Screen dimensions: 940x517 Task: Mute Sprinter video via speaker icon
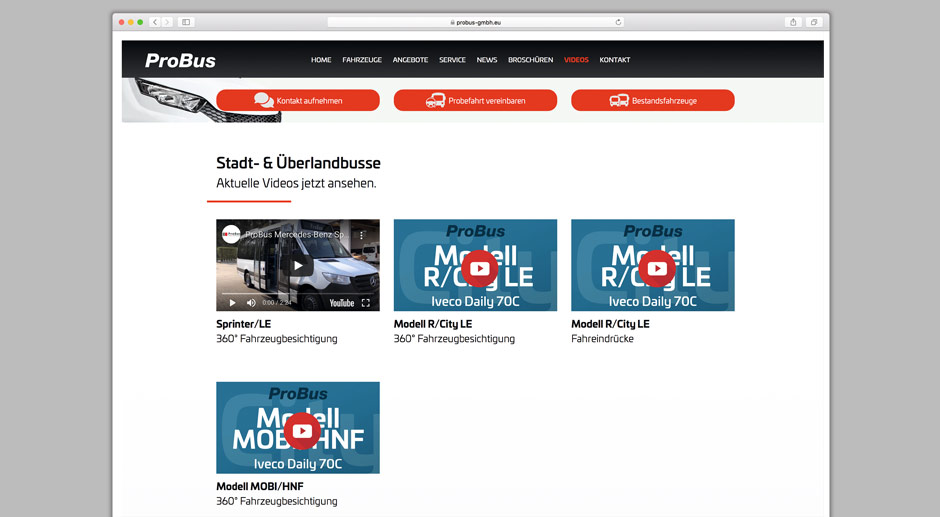(x=251, y=303)
